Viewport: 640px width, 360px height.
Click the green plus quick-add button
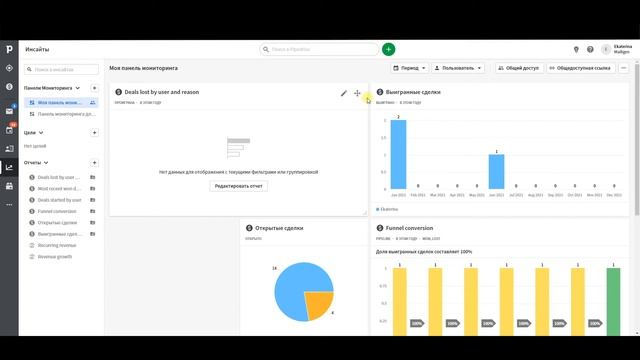(x=389, y=49)
